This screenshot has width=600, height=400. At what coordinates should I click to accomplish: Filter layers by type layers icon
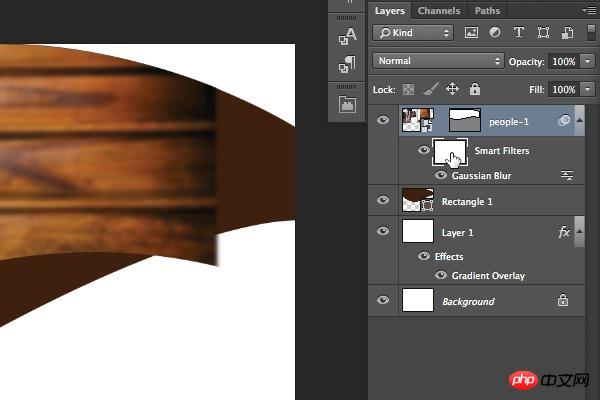519,33
